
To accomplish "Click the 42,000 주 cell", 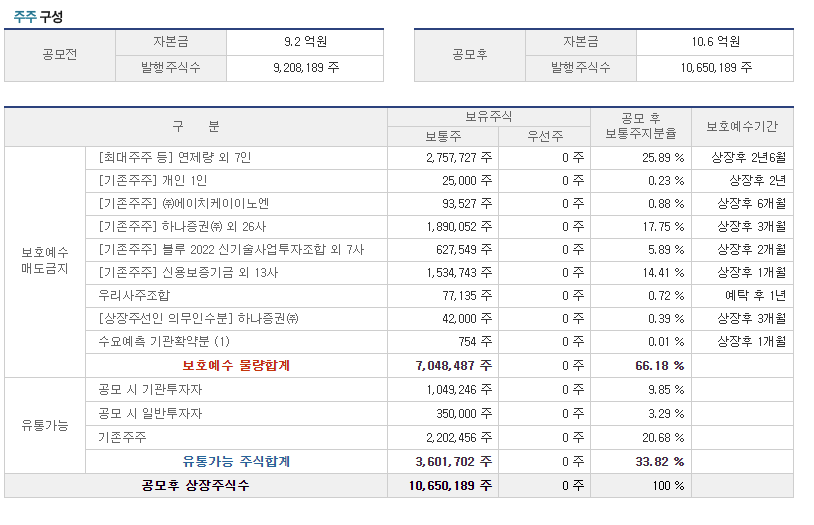I will click(x=443, y=318).
